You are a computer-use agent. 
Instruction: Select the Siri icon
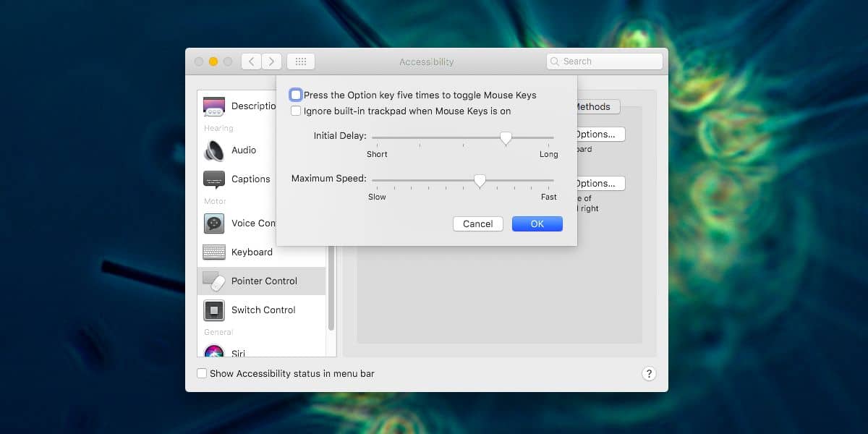(214, 352)
